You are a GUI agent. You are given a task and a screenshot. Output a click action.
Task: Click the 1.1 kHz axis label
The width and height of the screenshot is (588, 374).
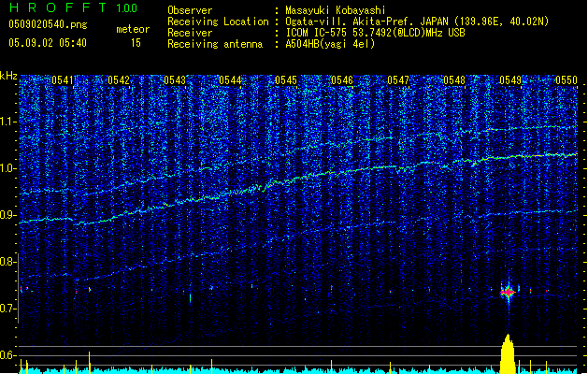[x=10, y=121]
